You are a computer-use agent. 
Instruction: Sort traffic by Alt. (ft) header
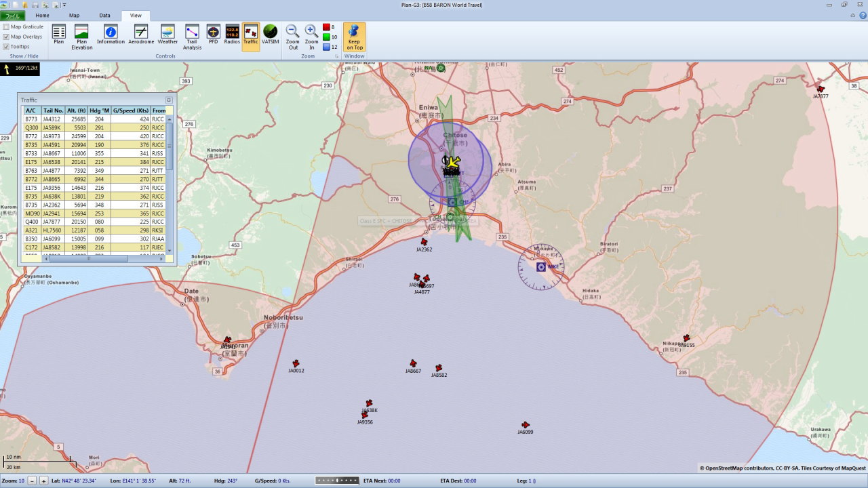pyautogui.click(x=77, y=110)
